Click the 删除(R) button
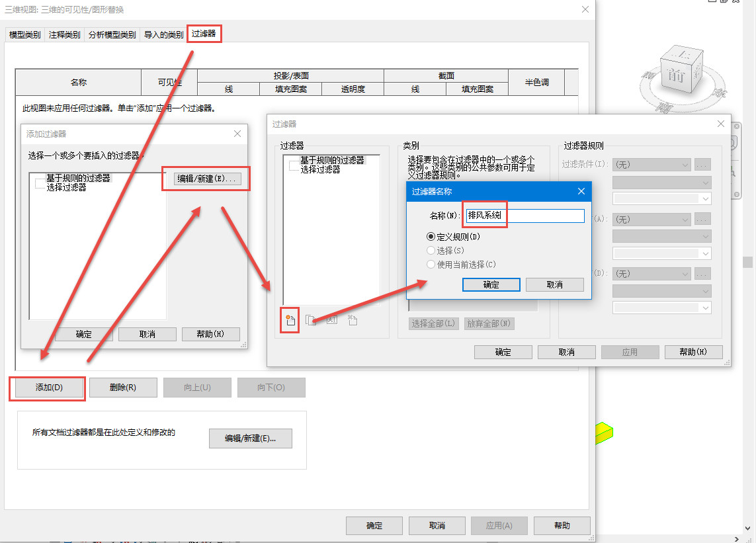The height and width of the screenshot is (543, 756). tap(123, 388)
